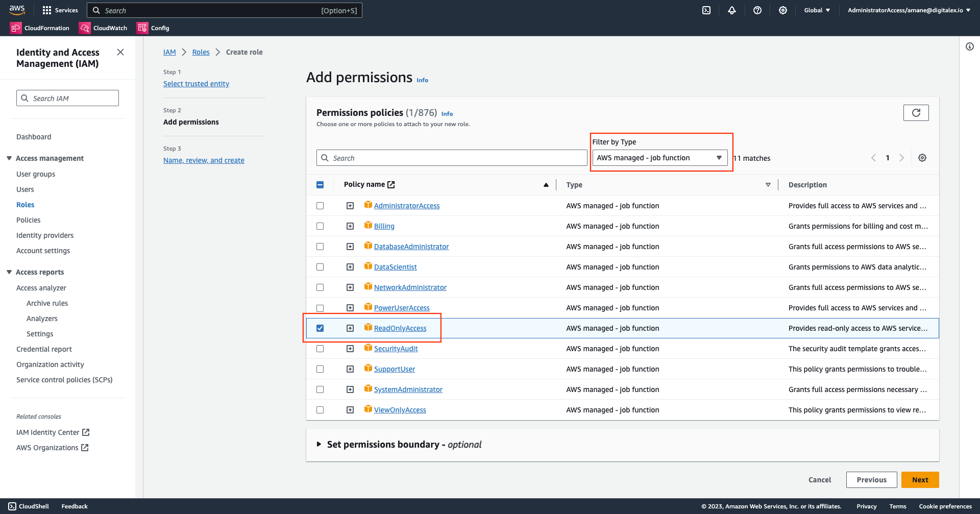Check the AdministratorAccess policy checkbox
Viewport: 980px width, 514px height.
coord(320,206)
